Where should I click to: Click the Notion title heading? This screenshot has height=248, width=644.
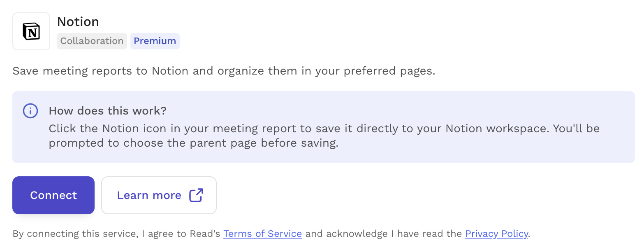click(78, 22)
